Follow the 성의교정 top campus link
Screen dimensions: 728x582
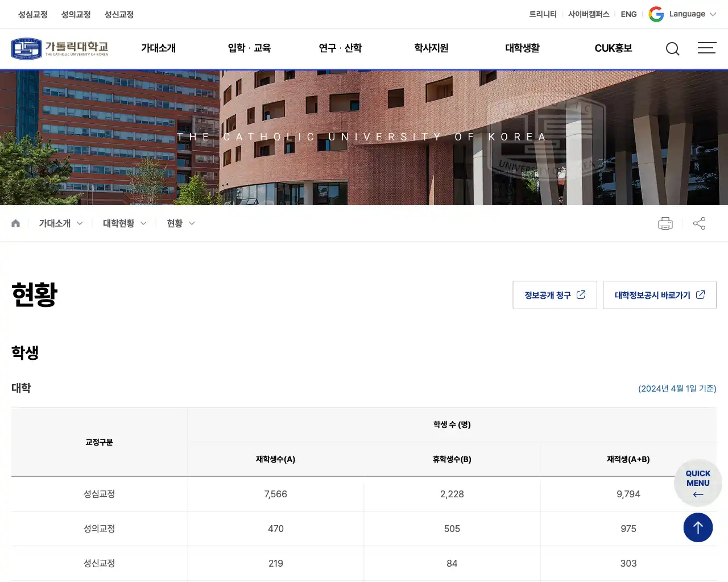coord(76,14)
